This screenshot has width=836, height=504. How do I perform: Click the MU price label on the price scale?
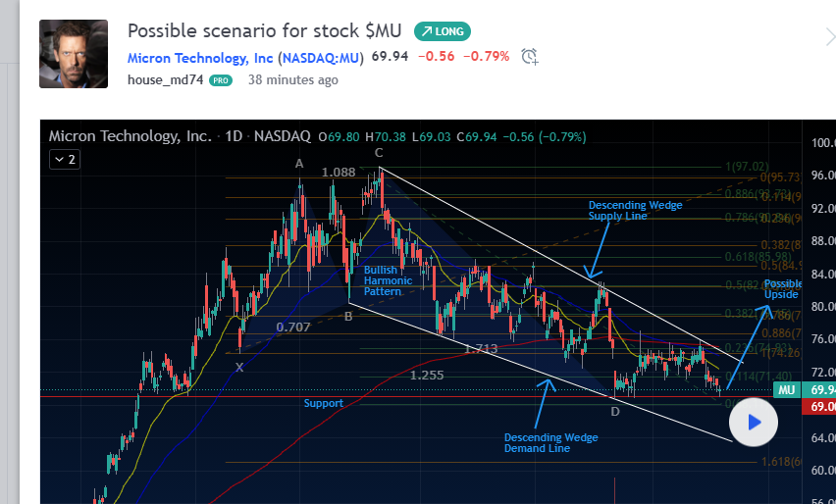[x=786, y=390]
